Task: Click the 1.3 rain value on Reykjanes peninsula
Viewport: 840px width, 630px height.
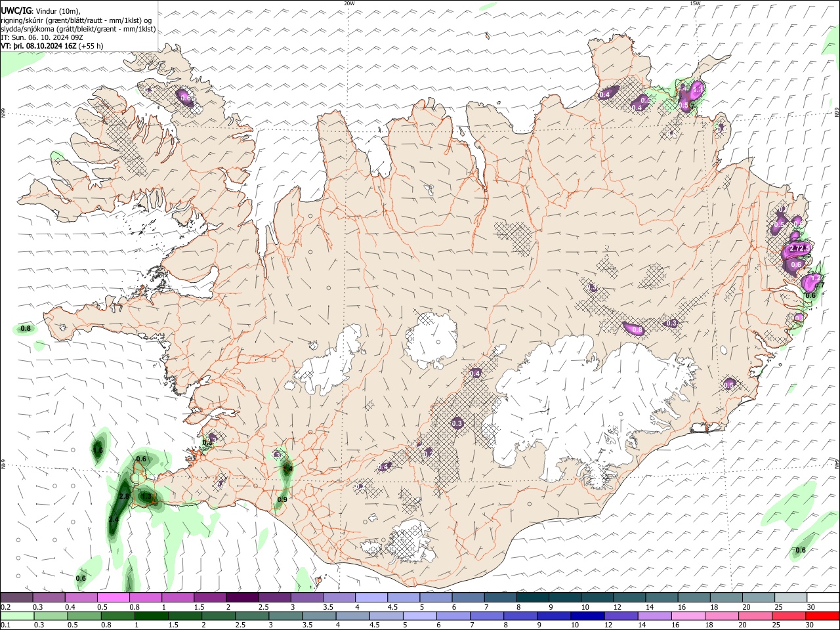Action: (146, 495)
